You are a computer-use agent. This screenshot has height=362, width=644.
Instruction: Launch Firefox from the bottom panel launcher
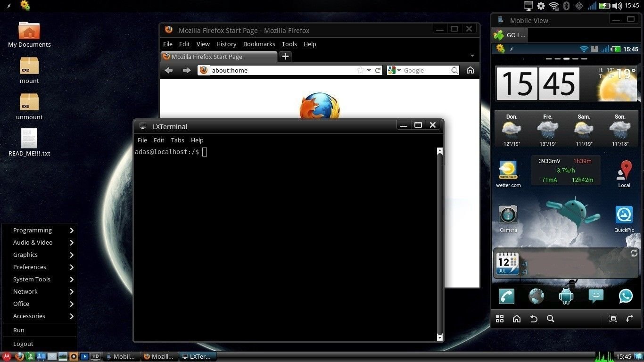(x=19, y=356)
